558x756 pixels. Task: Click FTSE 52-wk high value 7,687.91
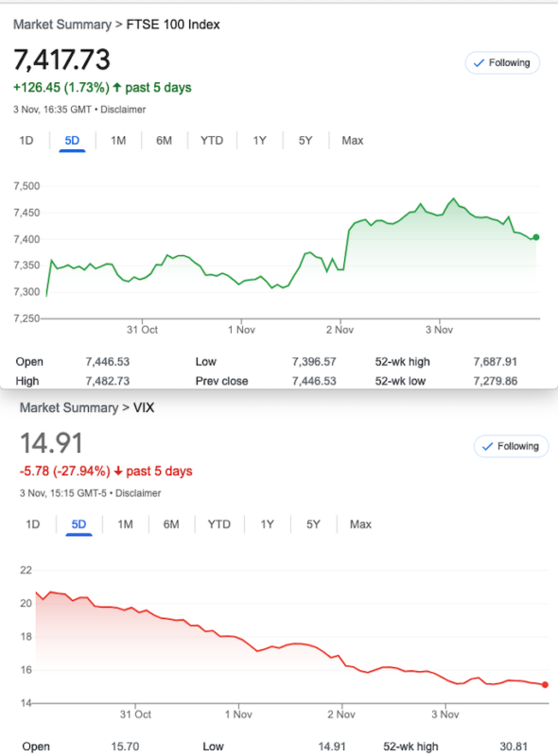pyautogui.click(x=496, y=362)
